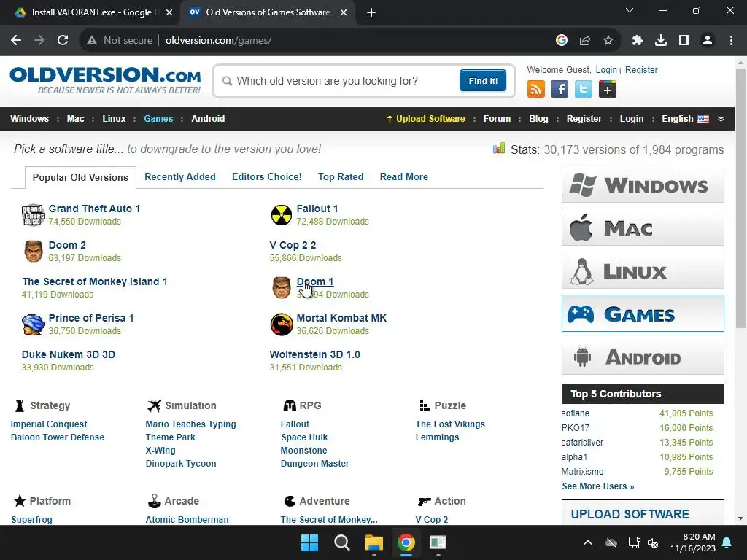Open the Android menu item in the nav bar
Viewport: 747px width, 560px height.
[208, 119]
